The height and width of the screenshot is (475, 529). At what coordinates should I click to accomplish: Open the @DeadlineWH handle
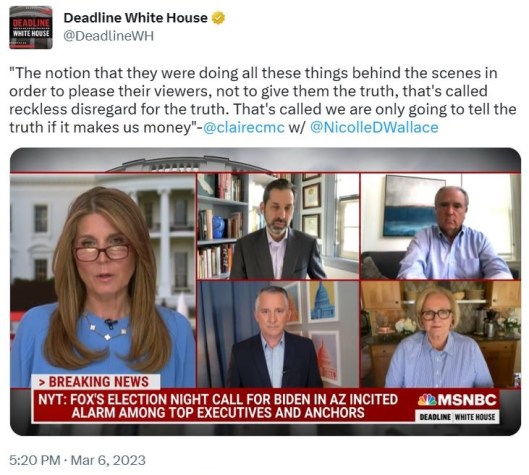[109, 36]
